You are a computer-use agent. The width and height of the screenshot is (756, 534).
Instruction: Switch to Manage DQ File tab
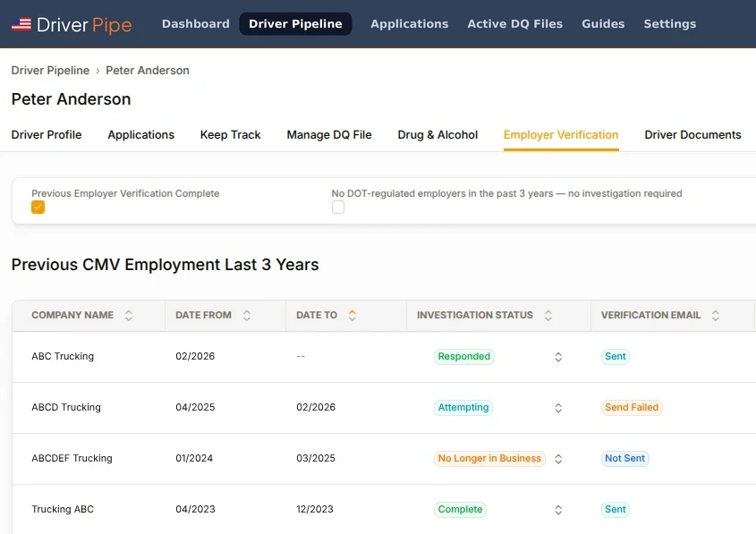pyautogui.click(x=329, y=135)
